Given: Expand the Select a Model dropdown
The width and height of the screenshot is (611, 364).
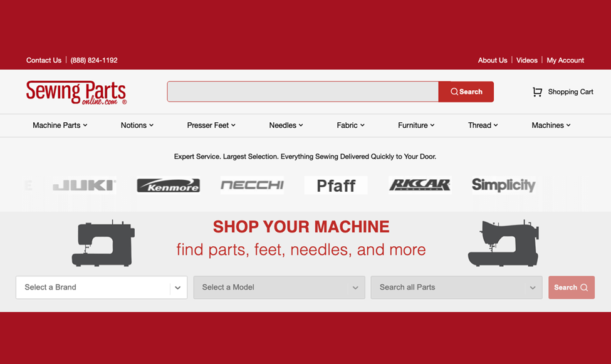Looking at the screenshot, I should 279,288.
